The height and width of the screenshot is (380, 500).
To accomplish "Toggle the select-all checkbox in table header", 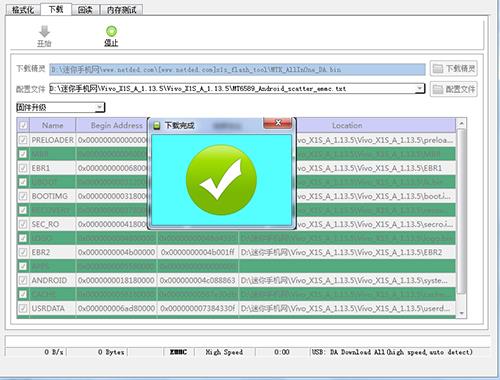I will (x=23, y=125).
